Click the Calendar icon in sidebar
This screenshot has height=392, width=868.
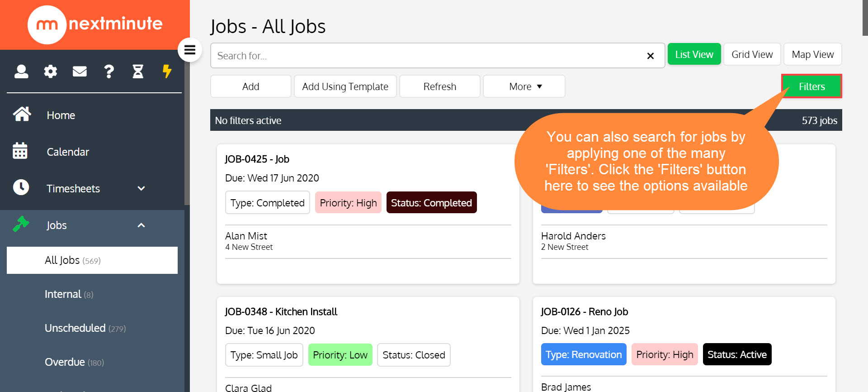point(20,151)
